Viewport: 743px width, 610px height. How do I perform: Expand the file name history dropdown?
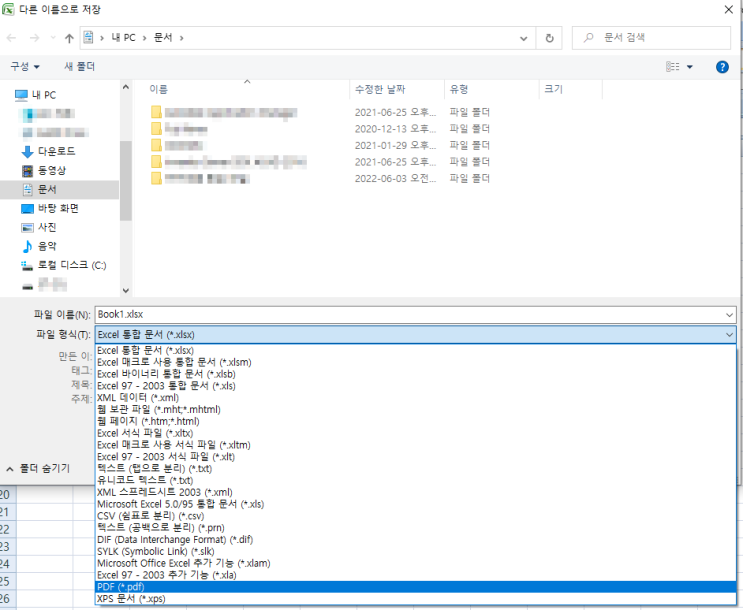[729, 315]
